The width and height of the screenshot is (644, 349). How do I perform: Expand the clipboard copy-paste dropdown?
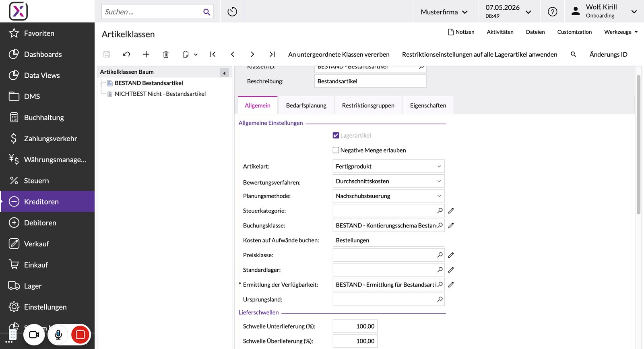click(196, 55)
